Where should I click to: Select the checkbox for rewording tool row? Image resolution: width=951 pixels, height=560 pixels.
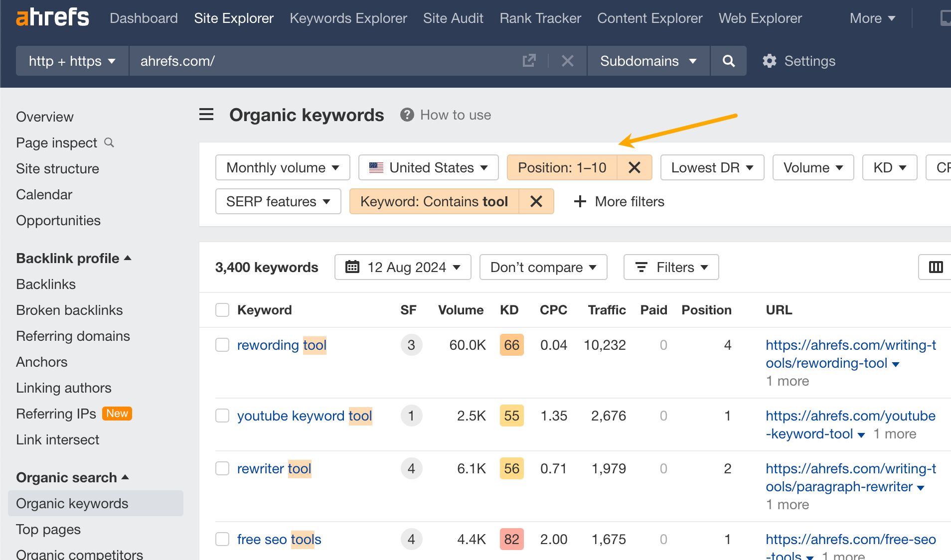222,344
